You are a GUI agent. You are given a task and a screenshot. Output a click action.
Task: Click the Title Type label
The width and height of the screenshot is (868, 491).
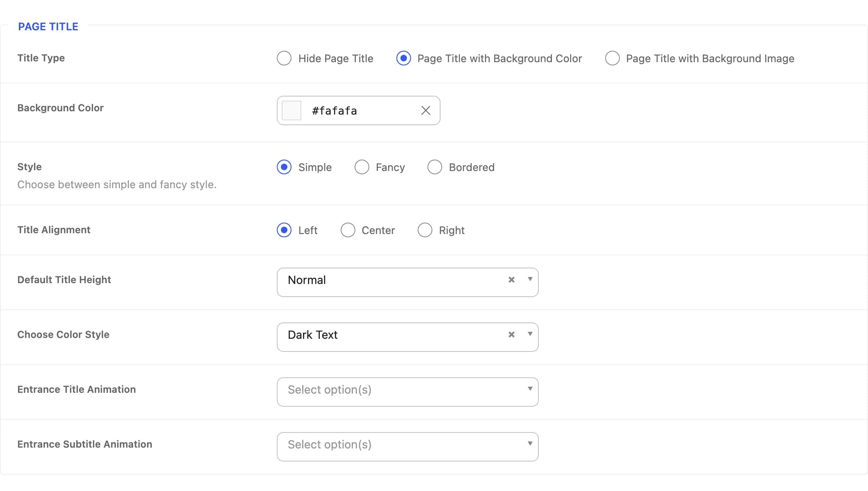tap(41, 58)
